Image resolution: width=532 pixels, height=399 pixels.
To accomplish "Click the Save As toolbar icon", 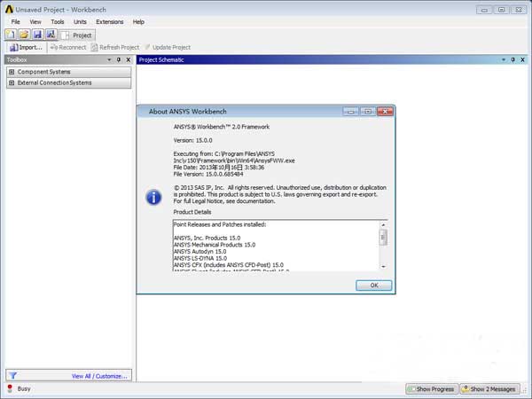I will pyautogui.click(x=51, y=35).
